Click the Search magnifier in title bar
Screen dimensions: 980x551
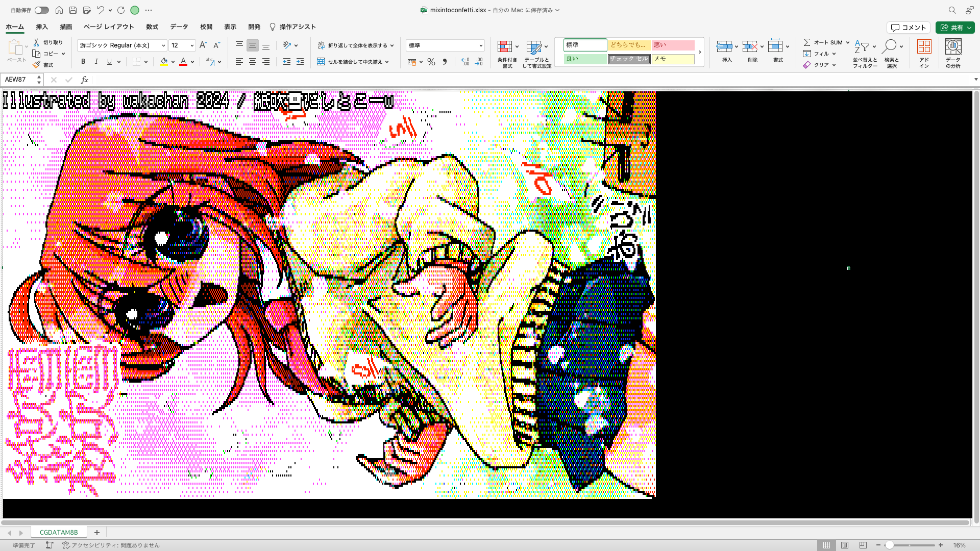952,10
